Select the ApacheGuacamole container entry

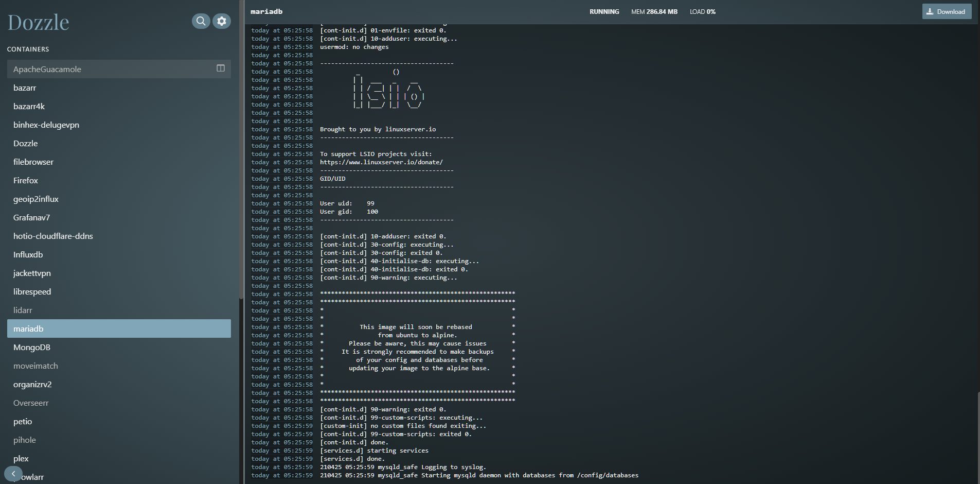tap(47, 69)
